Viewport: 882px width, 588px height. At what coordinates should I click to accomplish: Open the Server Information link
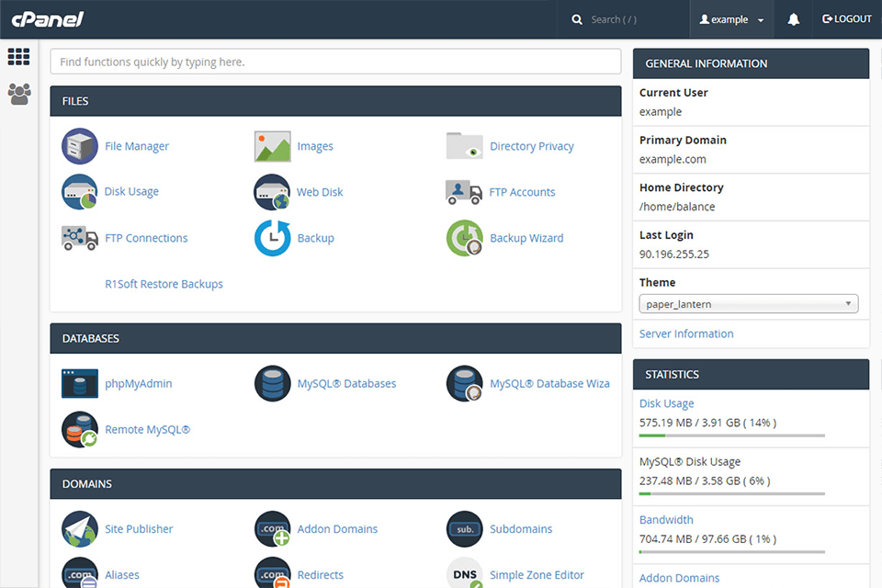click(x=686, y=334)
